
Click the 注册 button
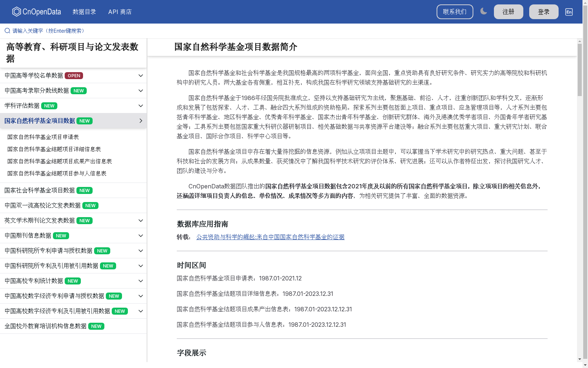508,12
